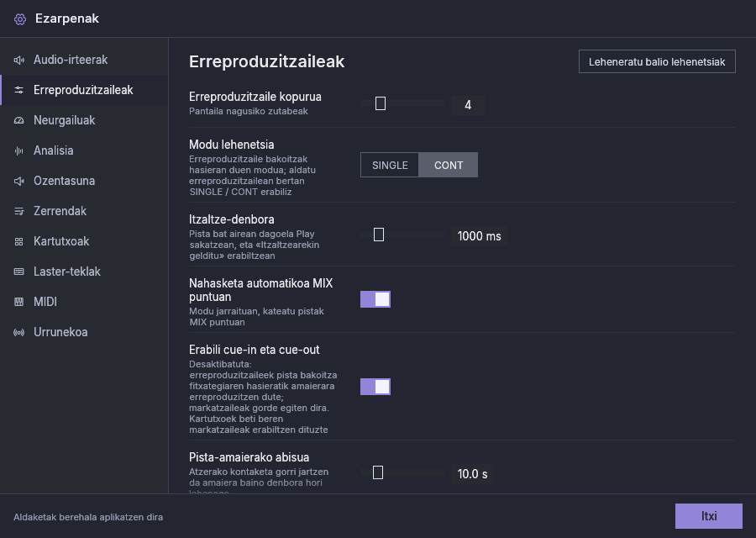756x538 pixels.
Task: Close settings with the Itxi button
Action: pyautogui.click(x=709, y=516)
